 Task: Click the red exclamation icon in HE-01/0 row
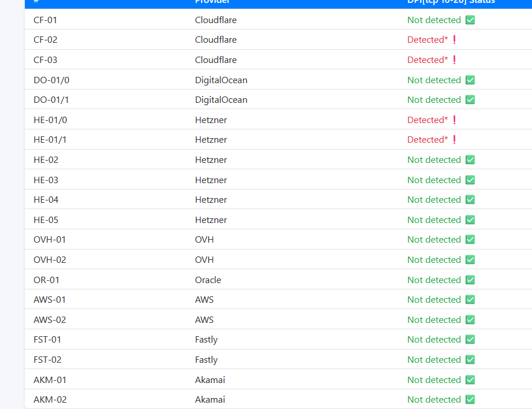(x=454, y=120)
